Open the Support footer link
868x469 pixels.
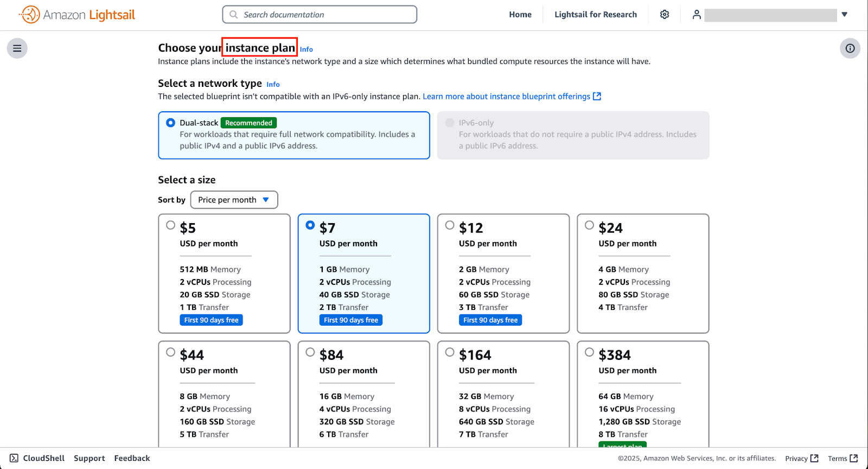[x=90, y=458]
